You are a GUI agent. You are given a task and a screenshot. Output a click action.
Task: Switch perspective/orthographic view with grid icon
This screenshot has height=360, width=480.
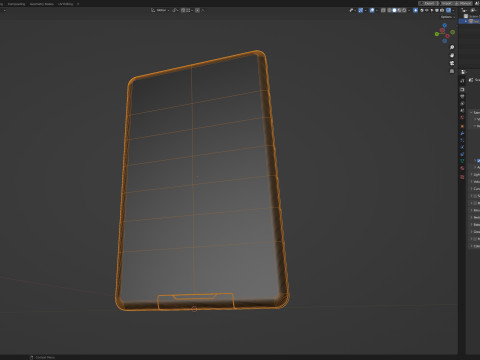click(x=452, y=71)
